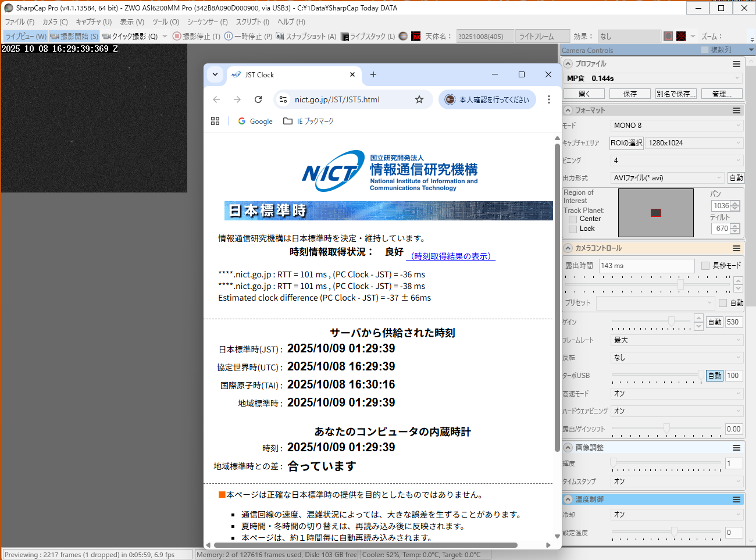
Task: Open the キャプチャ (U) menu
Action: tap(94, 22)
